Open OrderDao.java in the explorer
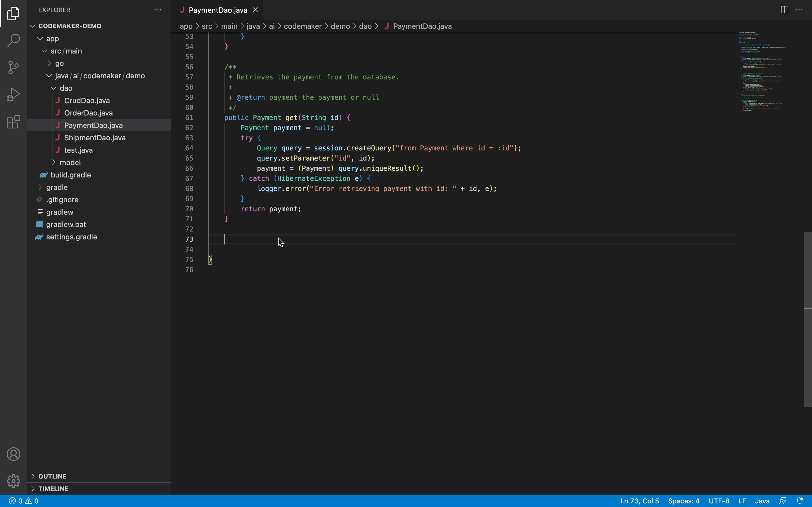Image resolution: width=812 pixels, height=507 pixels. pyautogui.click(x=88, y=113)
